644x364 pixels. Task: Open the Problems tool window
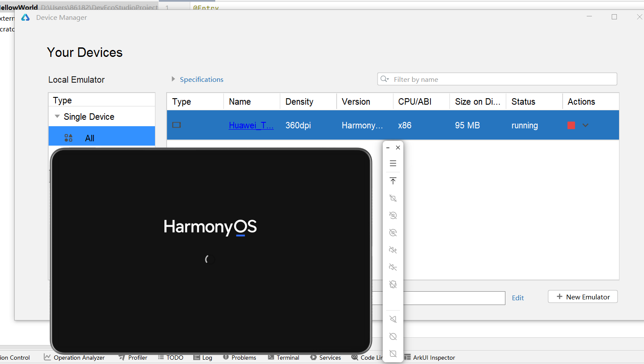tap(239, 358)
